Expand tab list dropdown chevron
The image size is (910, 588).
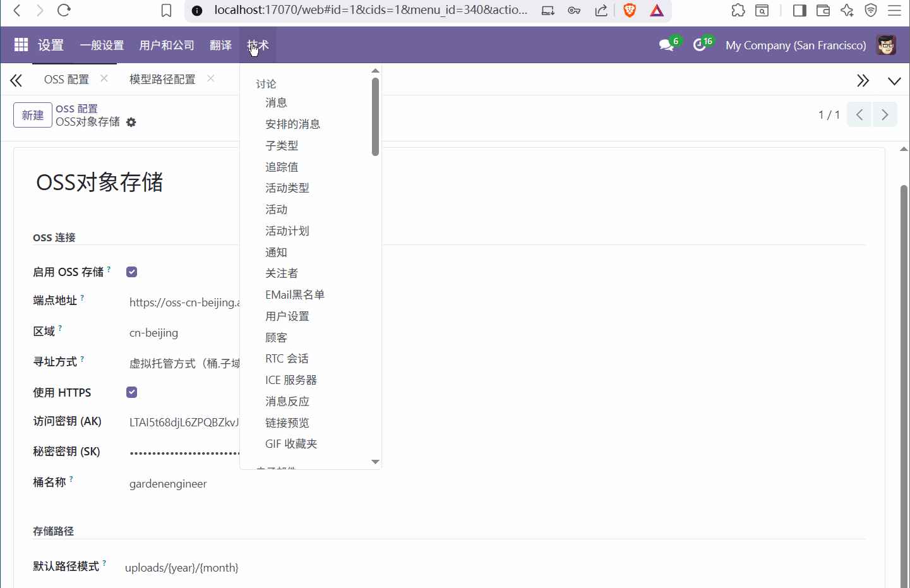tap(894, 81)
